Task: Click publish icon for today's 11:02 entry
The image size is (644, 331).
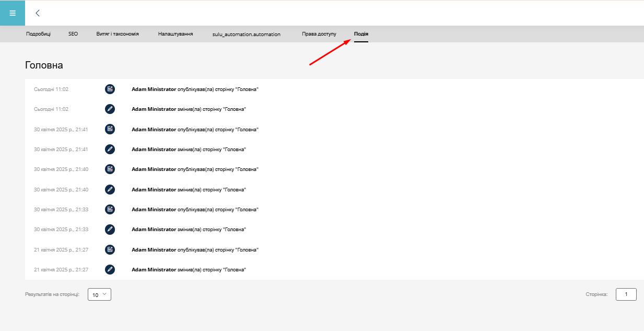Action: point(110,89)
